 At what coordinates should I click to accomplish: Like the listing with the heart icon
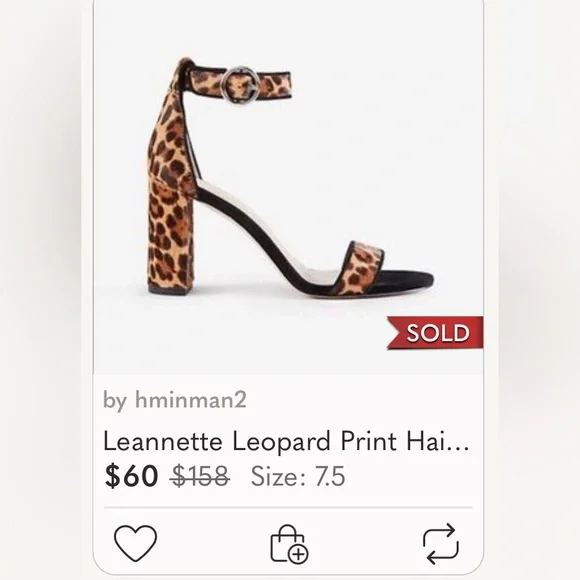(135, 543)
